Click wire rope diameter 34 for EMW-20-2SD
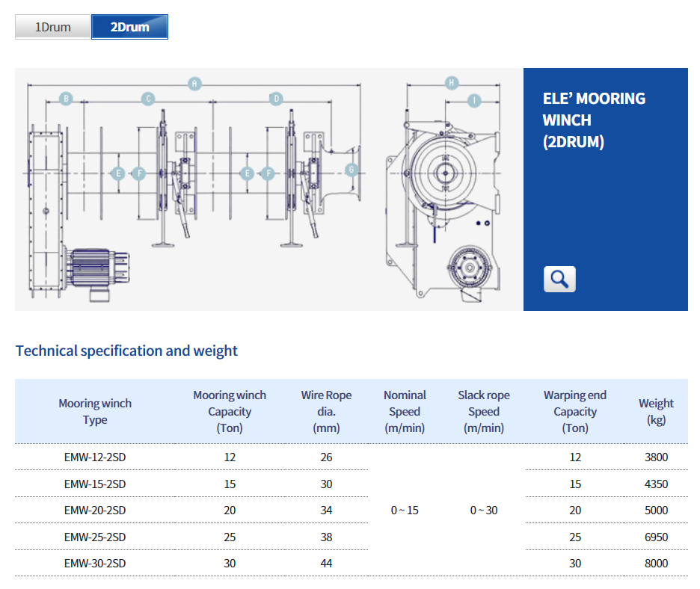The height and width of the screenshot is (589, 700). (x=326, y=511)
